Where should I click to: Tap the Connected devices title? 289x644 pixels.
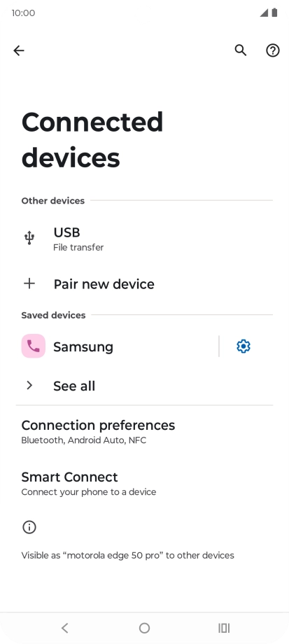click(x=92, y=139)
